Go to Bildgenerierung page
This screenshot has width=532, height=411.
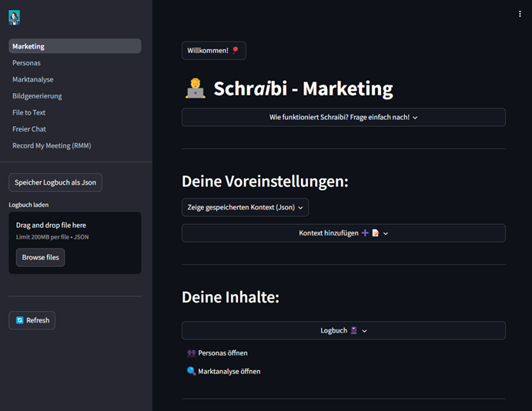tap(37, 96)
